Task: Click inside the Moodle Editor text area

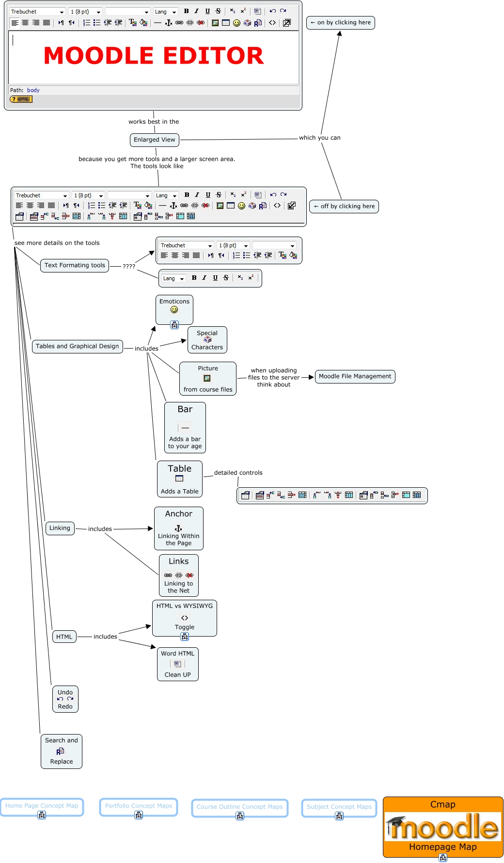Action: (x=153, y=68)
